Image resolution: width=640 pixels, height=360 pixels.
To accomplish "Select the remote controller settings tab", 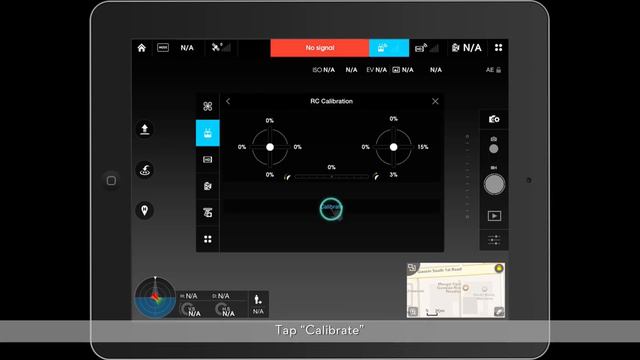I will click(x=208, y=133).
